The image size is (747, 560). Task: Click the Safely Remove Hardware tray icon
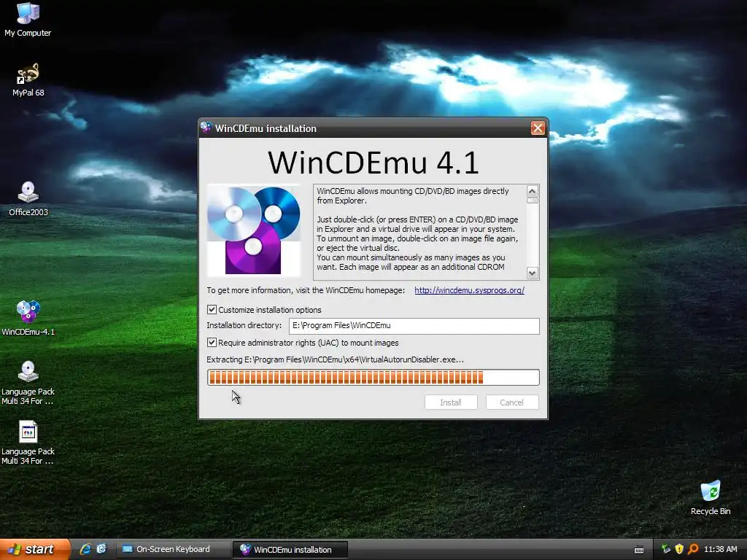click(x=665, y=549)
